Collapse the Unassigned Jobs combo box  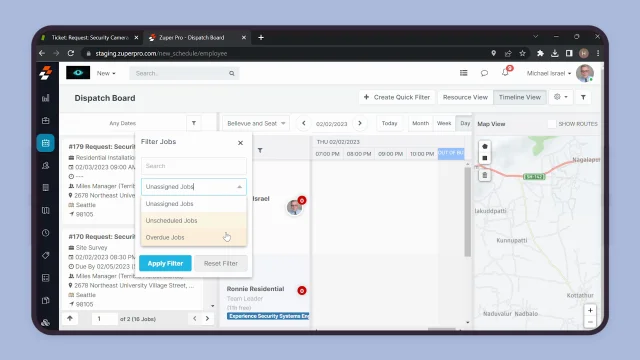point(240,187)
